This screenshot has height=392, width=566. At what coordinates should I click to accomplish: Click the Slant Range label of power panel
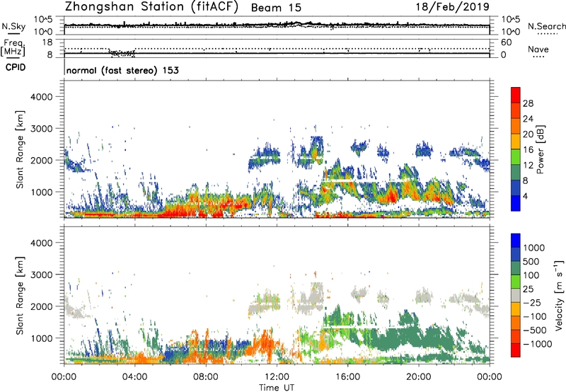point(20,149)
